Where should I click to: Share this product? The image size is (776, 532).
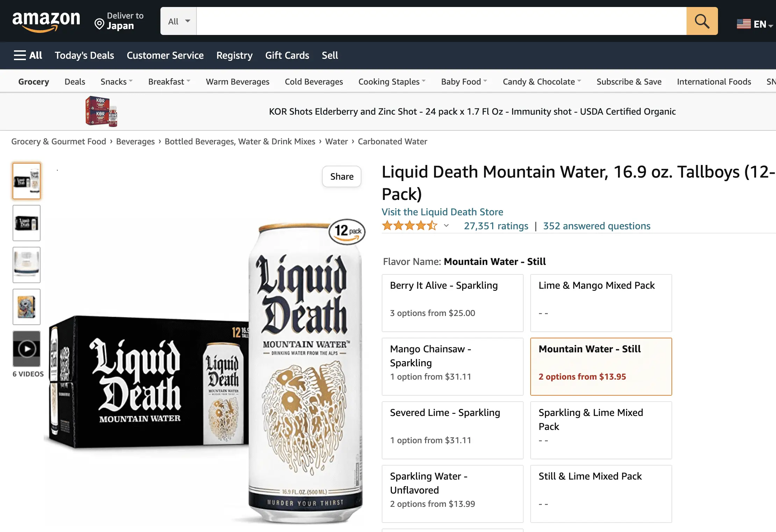tap(342, 177)
